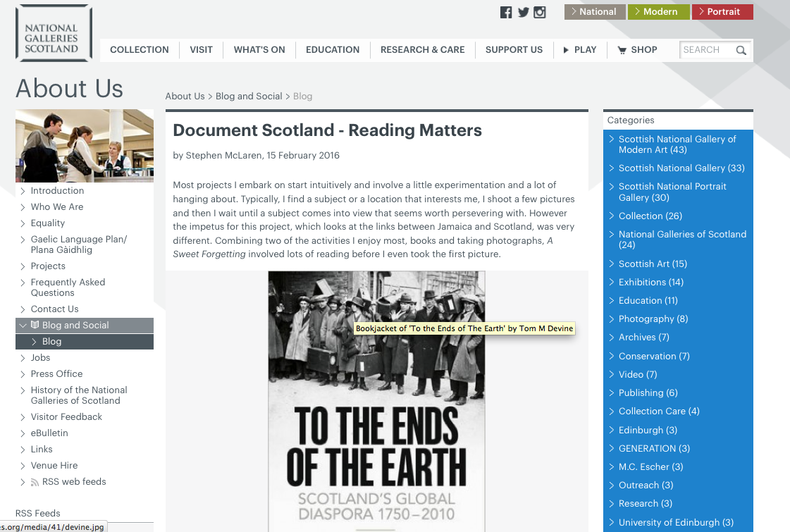Viewport: 790px width, 532px height.
Task: Open the Education menu
Action: pyautogui.click(x=333, y=50)
